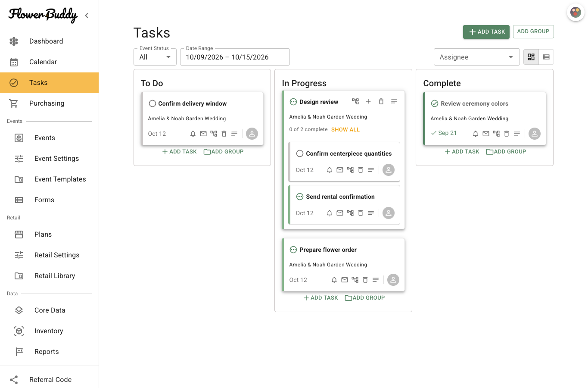This screenshot has height=388, width=588.
Task: Toggle status icon of Prepare flower order
Action: tap(293, 250)
